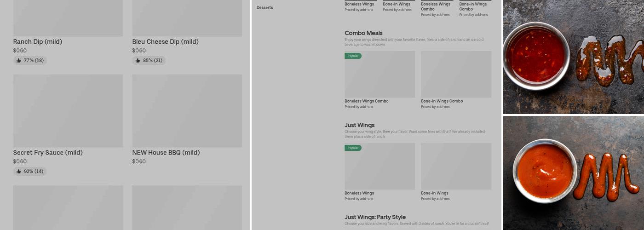Click Popular badge on Just Wings Boneless Wings
The height and width of the screenshot is (230, 644).
tap(353, 148)
